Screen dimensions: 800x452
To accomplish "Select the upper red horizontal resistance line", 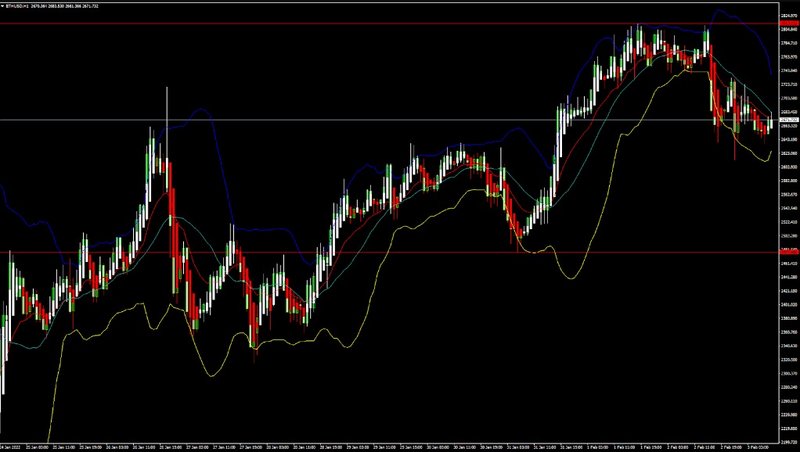I will [x=390, y=23].
